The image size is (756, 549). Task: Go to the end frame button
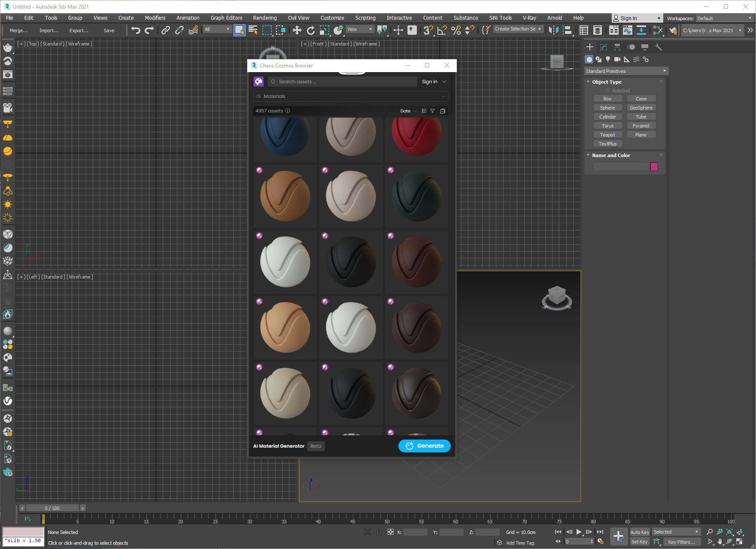click(600, 532)
